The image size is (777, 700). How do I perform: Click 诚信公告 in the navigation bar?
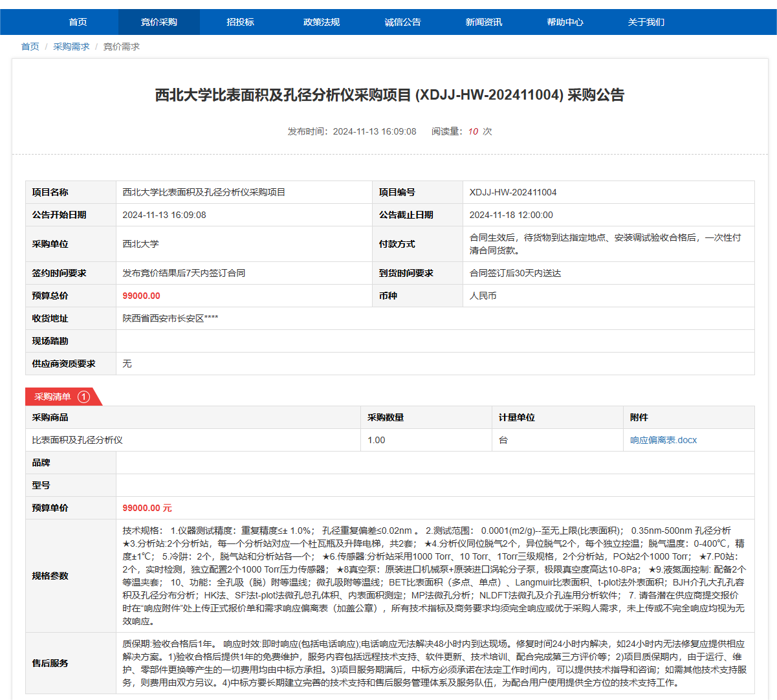(402, 22)
